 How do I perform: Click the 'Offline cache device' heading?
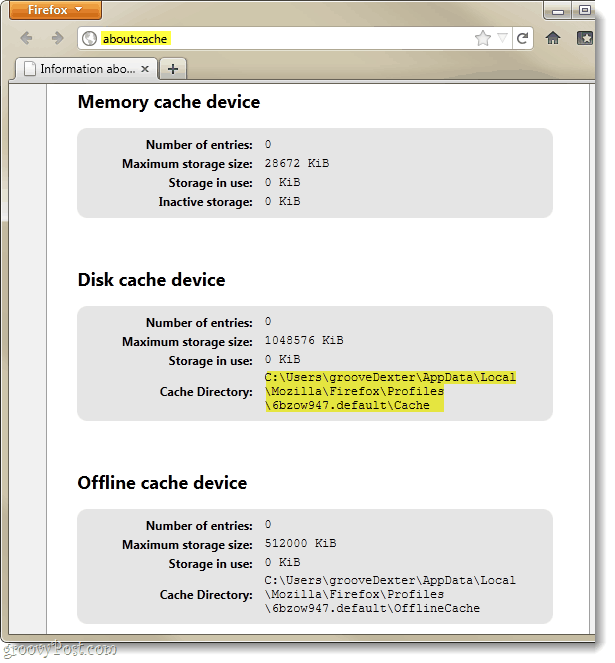point(162,483)
